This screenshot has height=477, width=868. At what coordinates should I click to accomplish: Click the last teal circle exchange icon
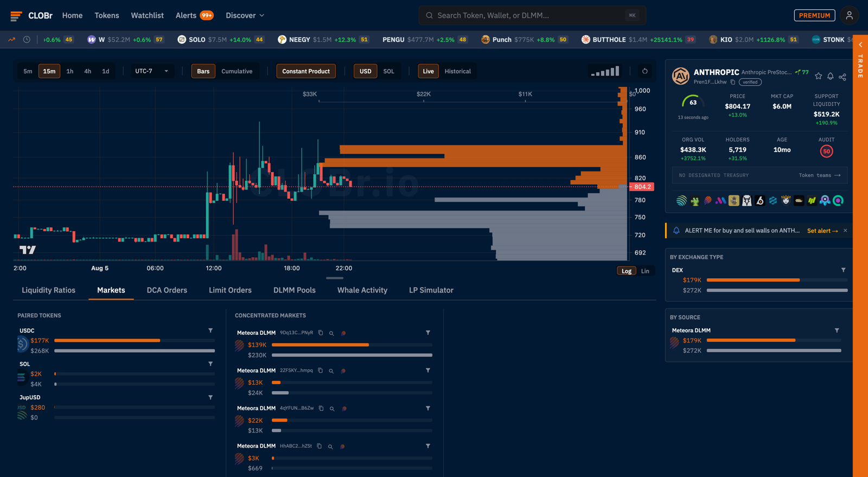tap(838, 201)
